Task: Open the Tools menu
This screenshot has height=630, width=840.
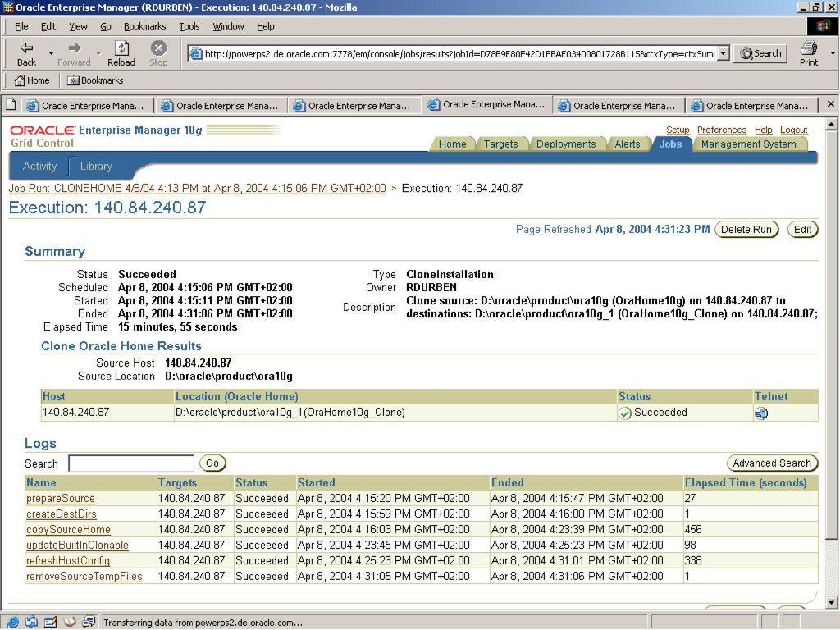Action: (x=189, y=26)
